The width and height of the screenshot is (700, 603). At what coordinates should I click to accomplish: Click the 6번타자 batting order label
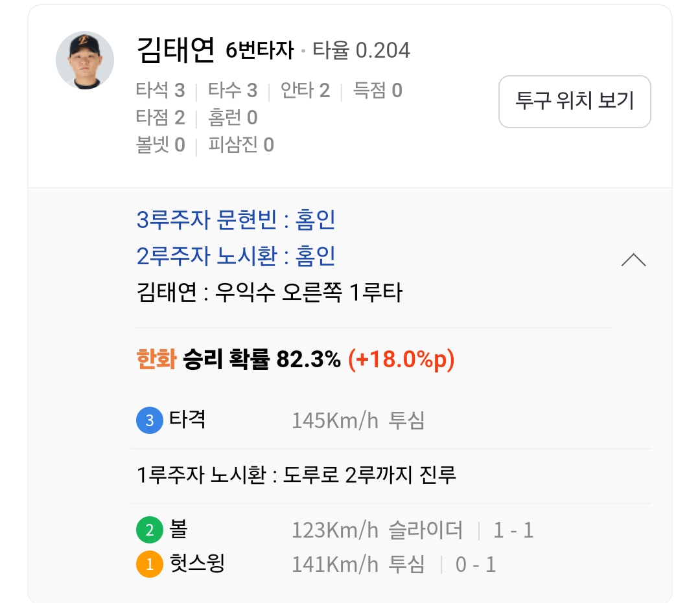click(260, 51)
